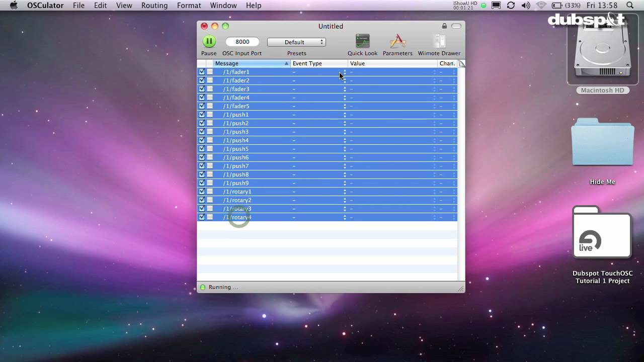Open Event Type dropdown for /1/rotary2
The height and width of the screenshot is (362, 644).
[x=345, y=200]
